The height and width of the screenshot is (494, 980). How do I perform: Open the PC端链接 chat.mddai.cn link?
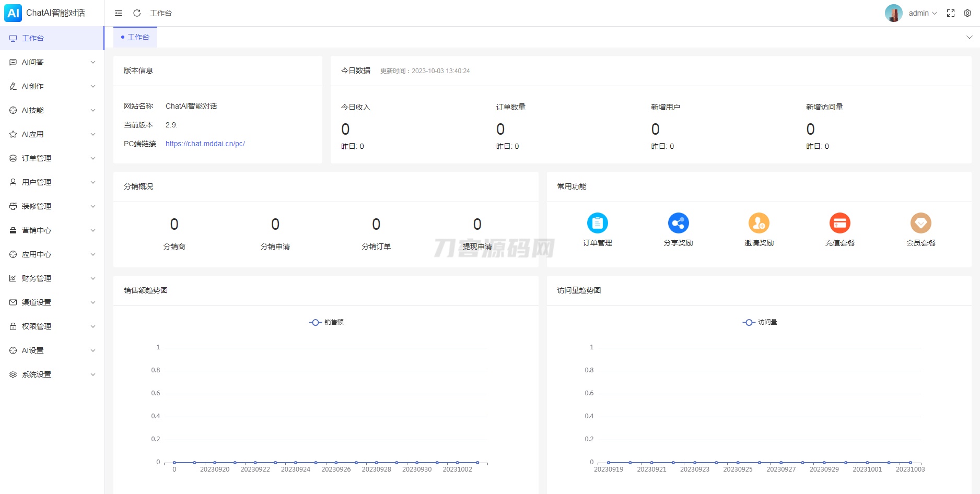tap(205, 144)
